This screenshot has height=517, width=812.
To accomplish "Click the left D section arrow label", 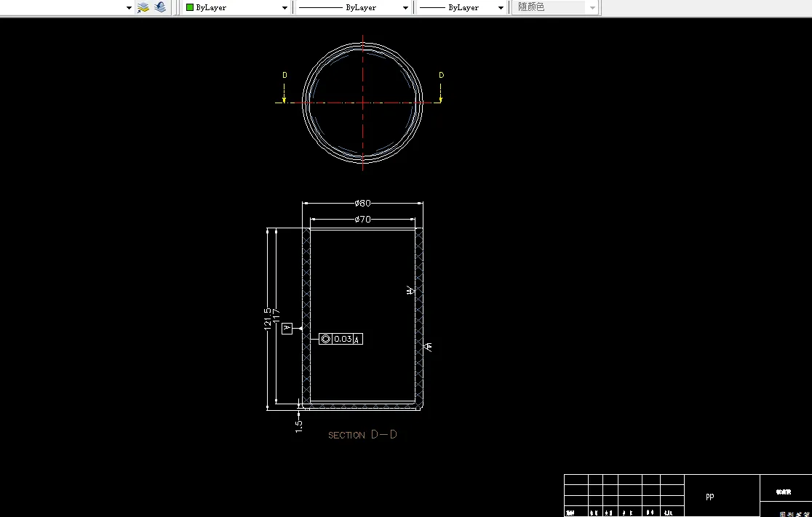I will click(284, 75).
